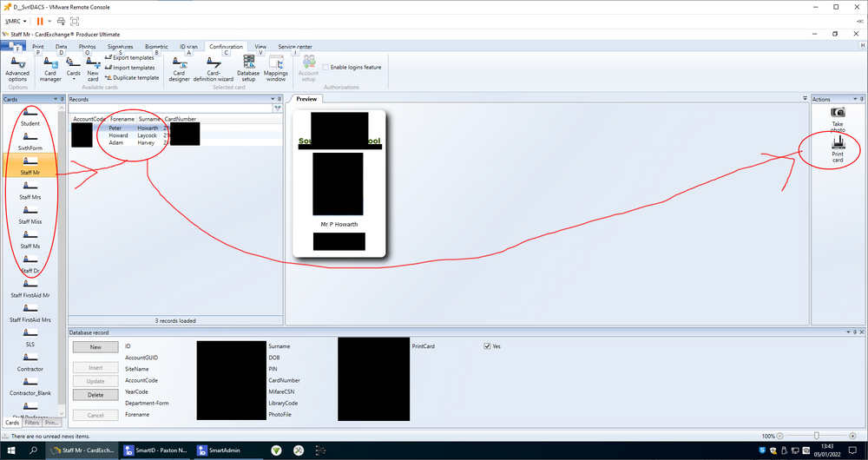Adjust the zoom slider handle

[x=816, y=436]
